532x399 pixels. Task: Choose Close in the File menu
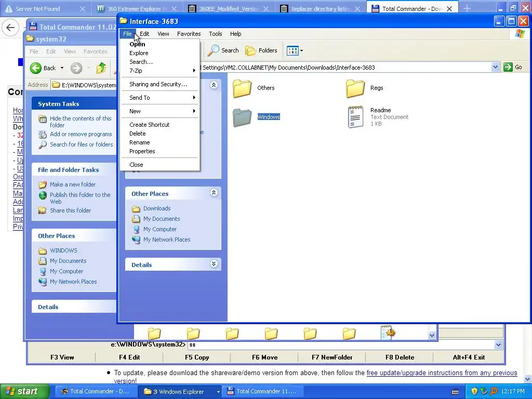pos(159,165)
